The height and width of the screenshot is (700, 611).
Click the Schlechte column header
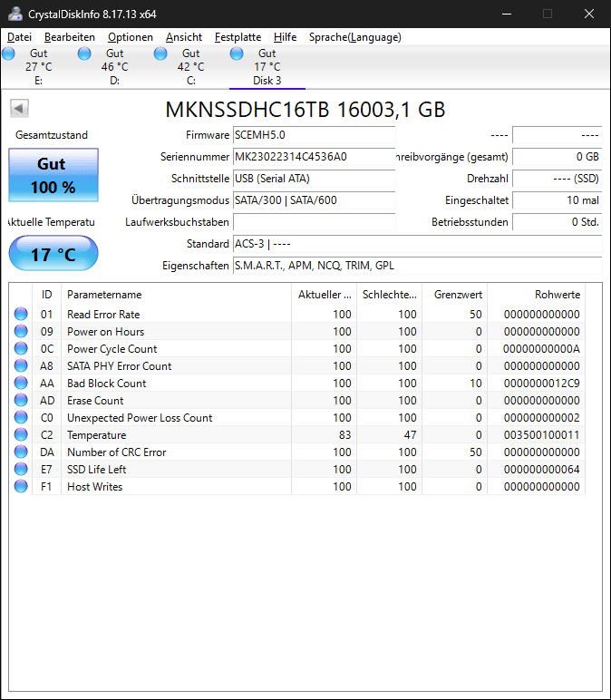tap(389, 295)
